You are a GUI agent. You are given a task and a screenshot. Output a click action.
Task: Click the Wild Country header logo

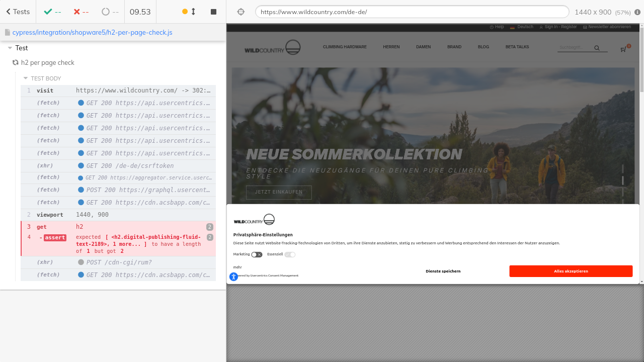[x=272, y=48]
